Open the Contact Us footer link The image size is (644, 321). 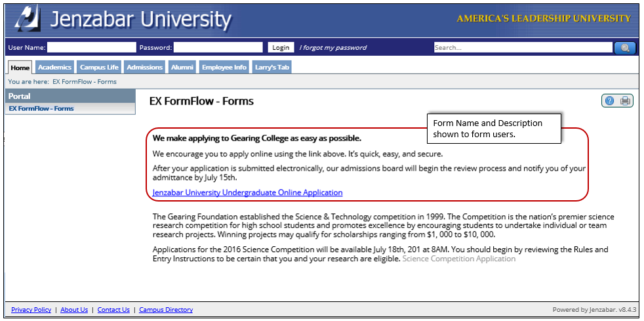tap(113, 310)
